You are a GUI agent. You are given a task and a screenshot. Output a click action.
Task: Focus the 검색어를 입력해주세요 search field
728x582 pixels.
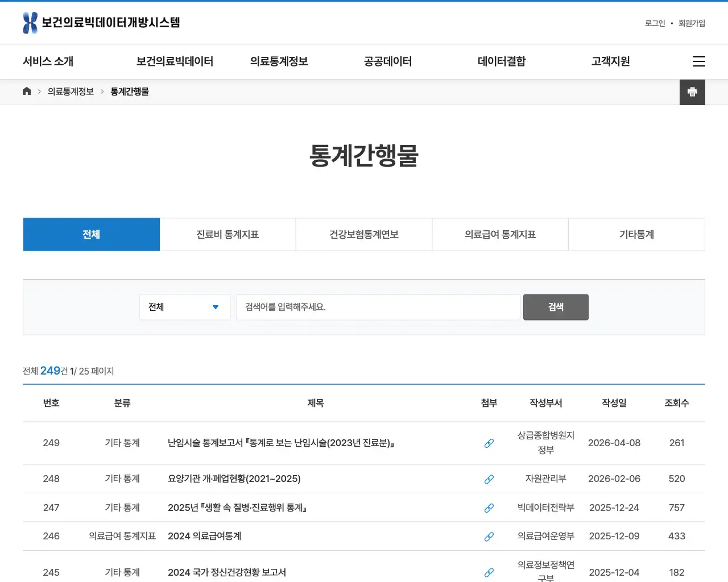[x=378, y=307]
